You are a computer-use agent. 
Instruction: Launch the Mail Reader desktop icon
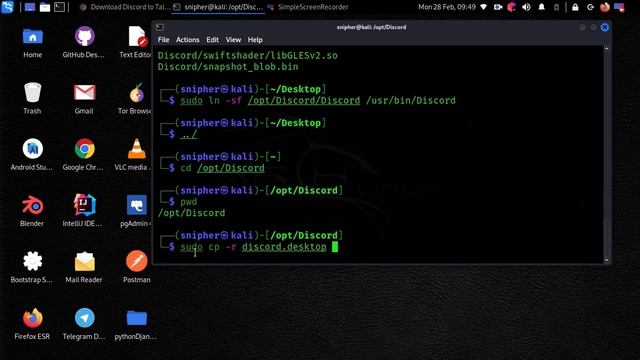[84, 267]
